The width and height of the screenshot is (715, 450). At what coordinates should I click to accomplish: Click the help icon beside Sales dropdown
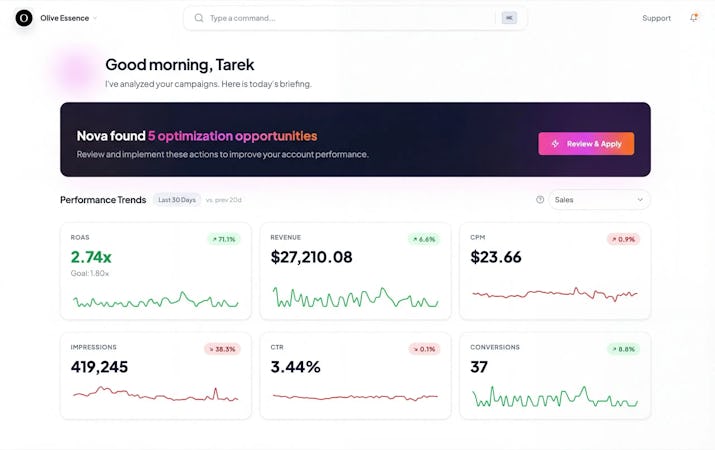[x=540, y=200]
